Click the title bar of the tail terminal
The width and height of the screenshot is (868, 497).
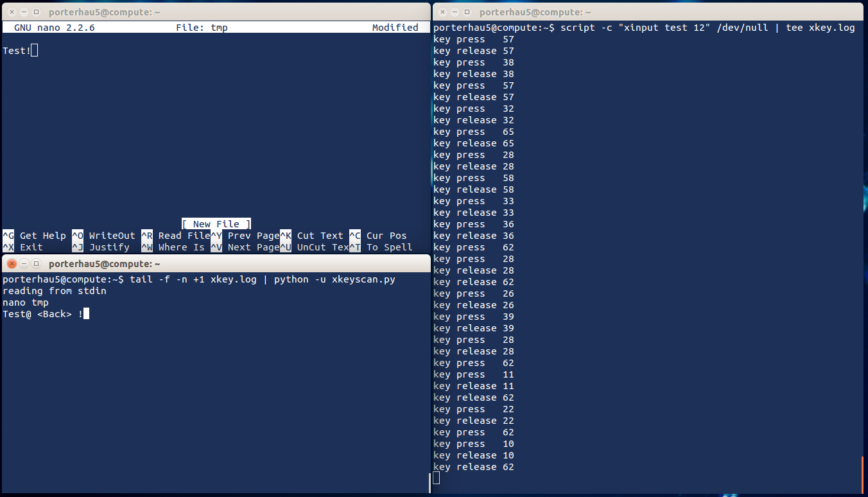click(x=215, y=264)
